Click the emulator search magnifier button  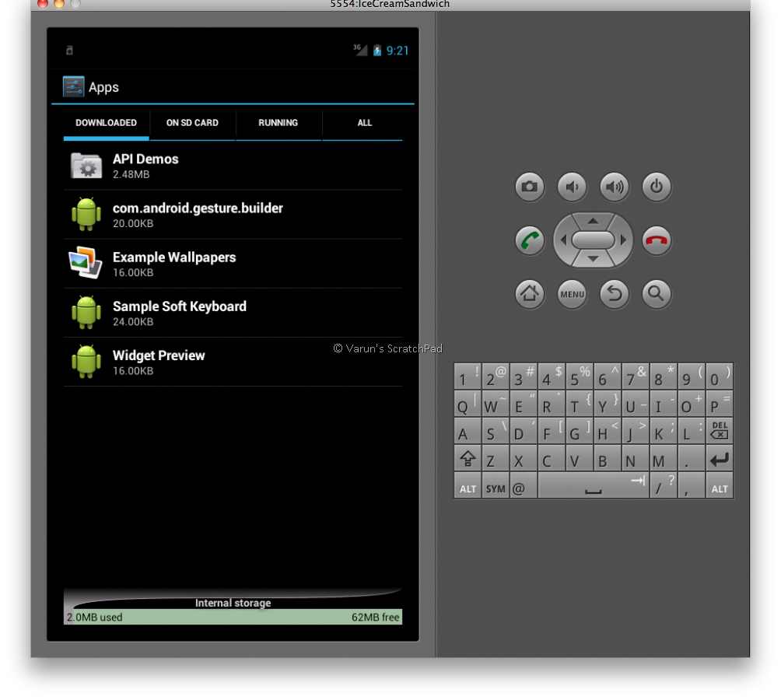click(657, 294)
